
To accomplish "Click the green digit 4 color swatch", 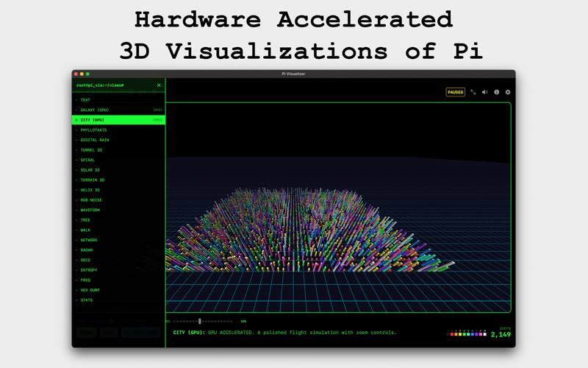I will 465,334.
